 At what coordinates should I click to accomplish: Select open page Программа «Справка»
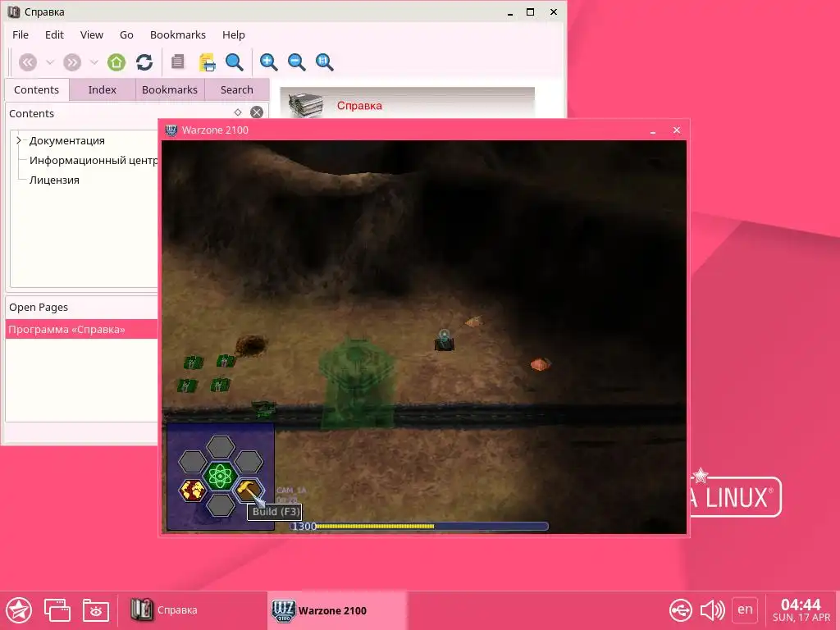[x=81, y=329]
